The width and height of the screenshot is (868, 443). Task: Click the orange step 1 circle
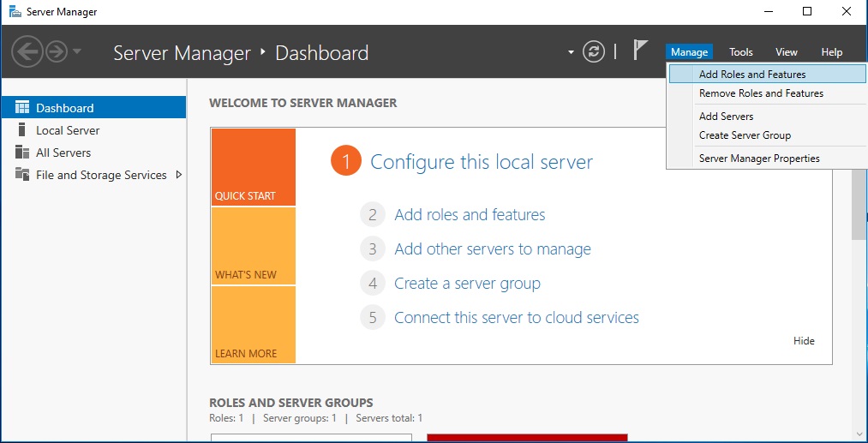click(346, 162)
